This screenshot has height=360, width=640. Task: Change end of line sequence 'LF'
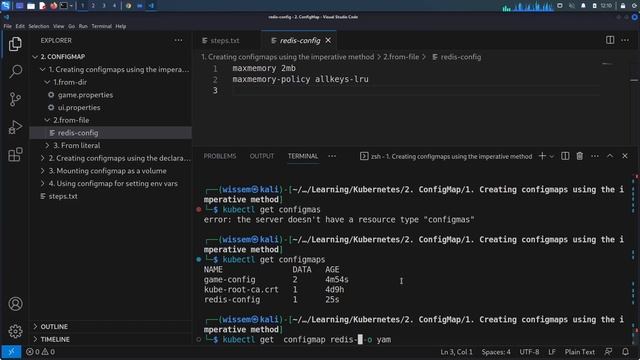coord(552,351)
